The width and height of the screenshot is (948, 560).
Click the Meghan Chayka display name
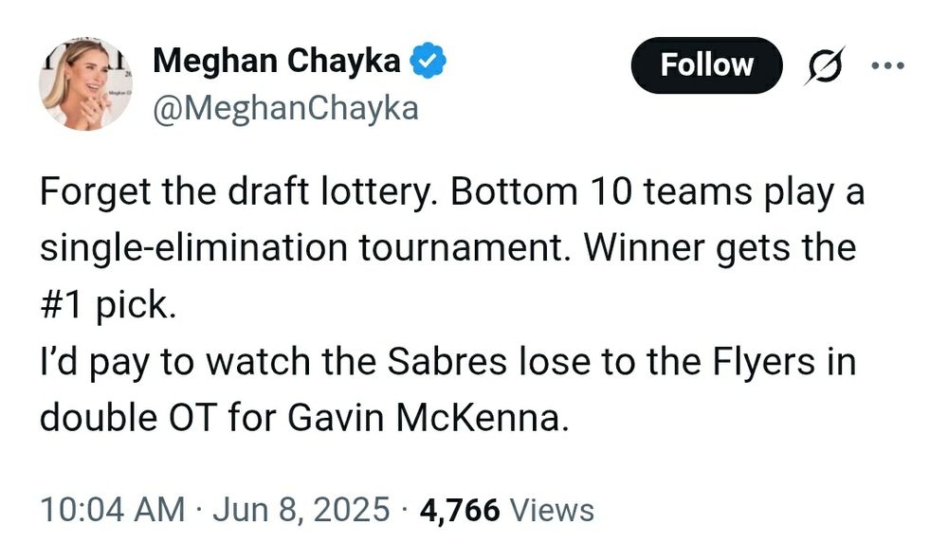click(x=277, y=63)
